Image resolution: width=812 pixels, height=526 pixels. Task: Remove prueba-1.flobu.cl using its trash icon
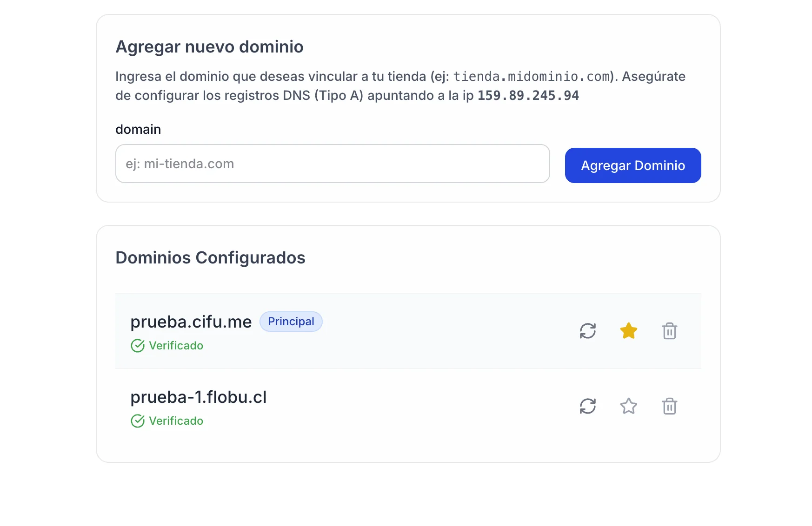click(670, 406)
